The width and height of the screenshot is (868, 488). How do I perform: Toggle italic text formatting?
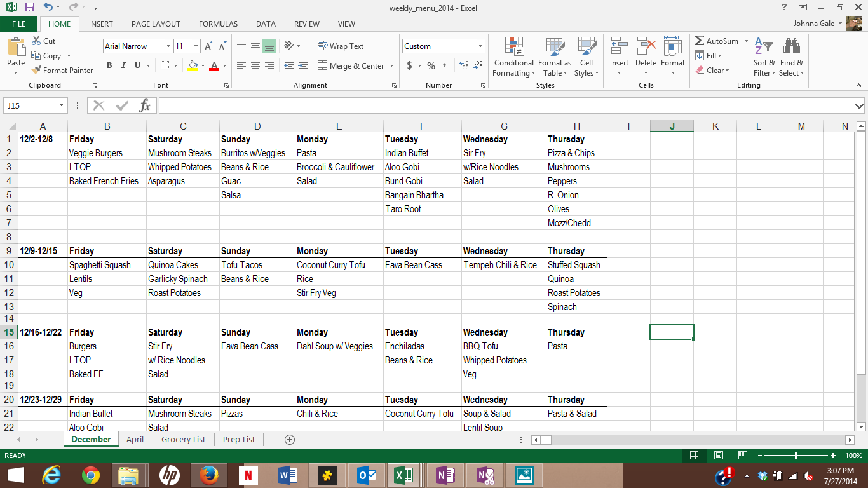tap(123, 65)
